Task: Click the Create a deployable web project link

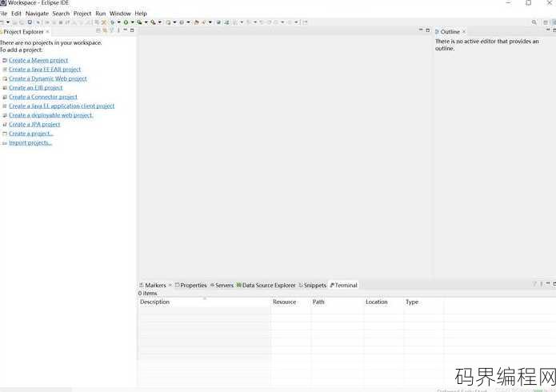Action: (x=50, y=115)
